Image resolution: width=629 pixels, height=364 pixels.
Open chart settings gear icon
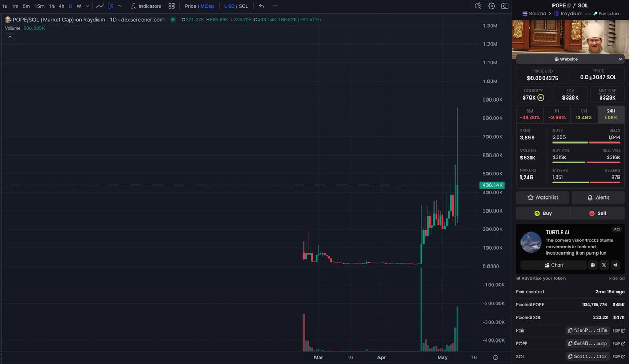click(492, 6)
